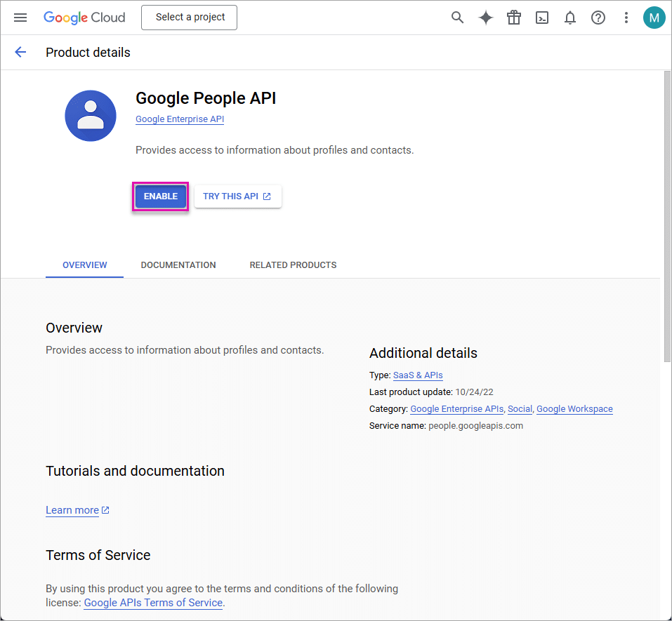Open the three-dot settings menu

pos(626,18)
